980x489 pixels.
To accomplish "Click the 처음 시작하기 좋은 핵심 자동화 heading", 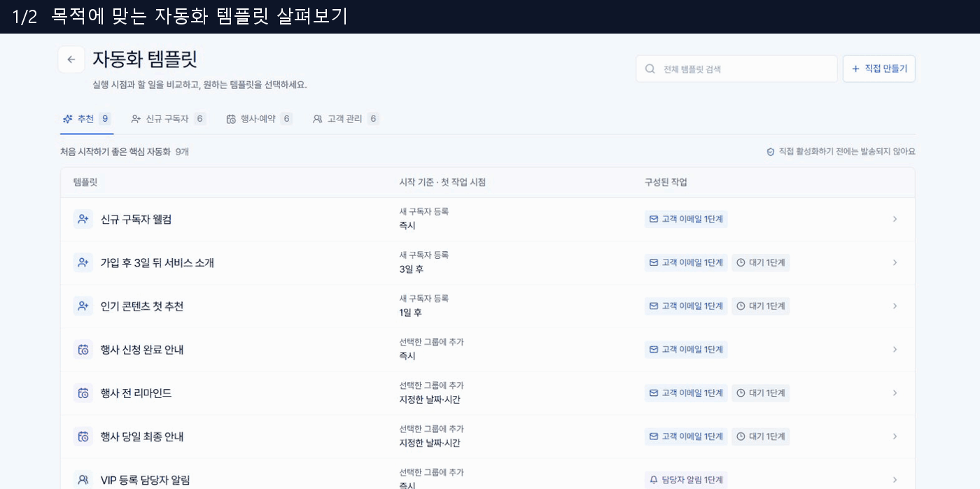I will pos(115,152).
